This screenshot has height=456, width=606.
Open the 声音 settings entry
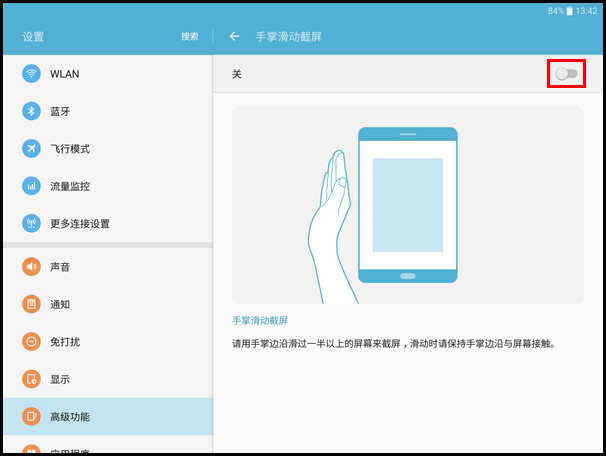[x=108, y=267]
